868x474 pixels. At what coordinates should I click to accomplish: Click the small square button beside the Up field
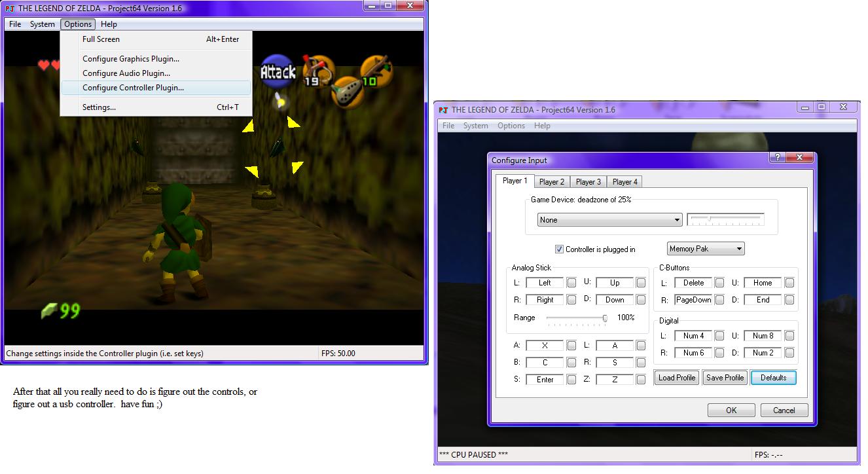tap(641, 283)
